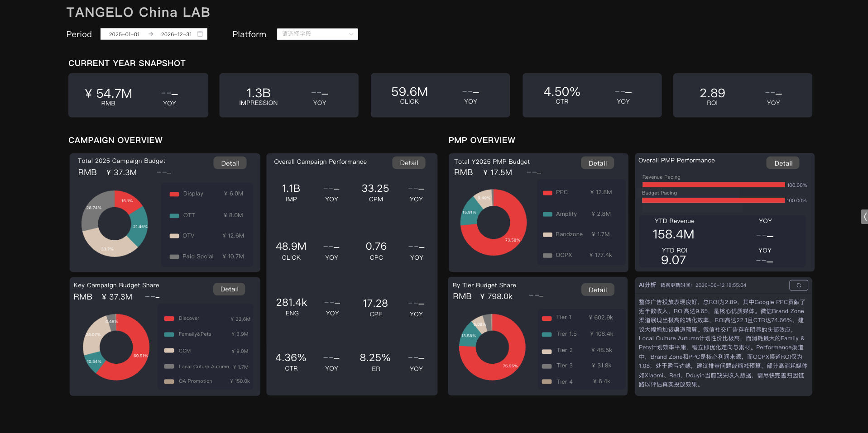
Task: Click the Revenue Pacing progress bar
Action: (x=714, y=185)
